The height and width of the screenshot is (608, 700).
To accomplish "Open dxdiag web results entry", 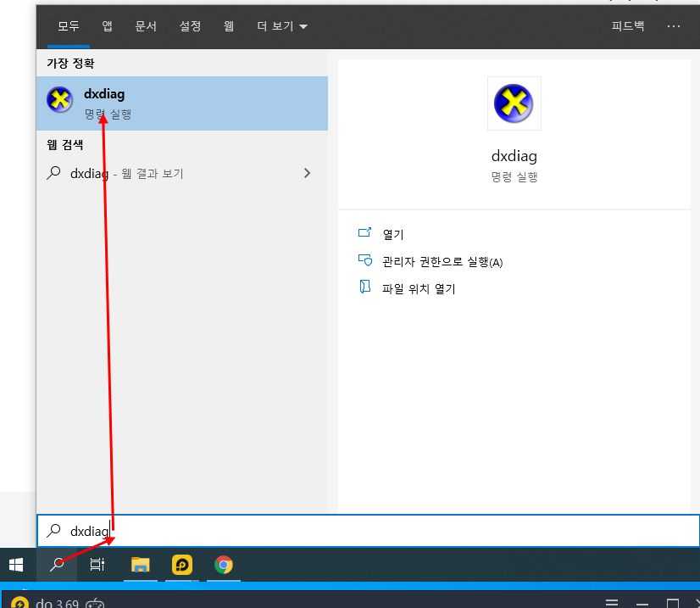I will tap(182, 173).
